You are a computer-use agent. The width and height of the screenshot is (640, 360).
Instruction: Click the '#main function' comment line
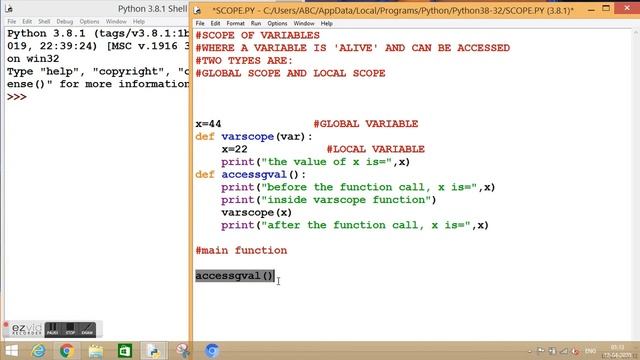click(241, 250)
